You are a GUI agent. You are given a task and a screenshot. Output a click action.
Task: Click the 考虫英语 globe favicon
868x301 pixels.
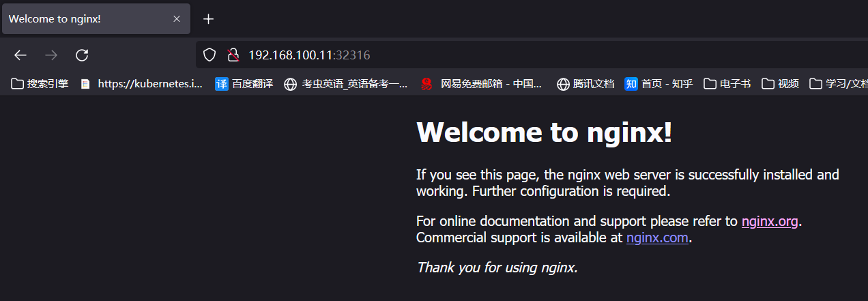tap(290, 84)
